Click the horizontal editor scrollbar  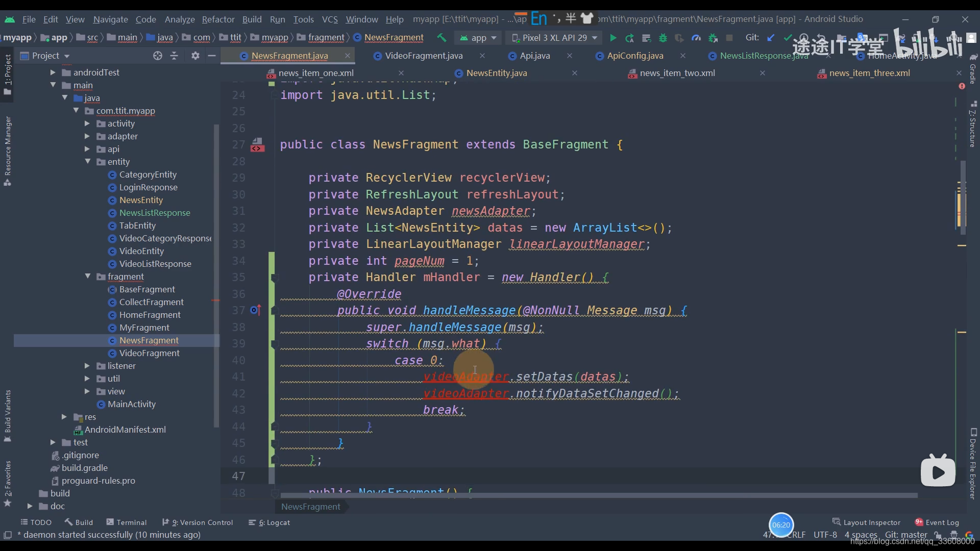pos(599,495)
